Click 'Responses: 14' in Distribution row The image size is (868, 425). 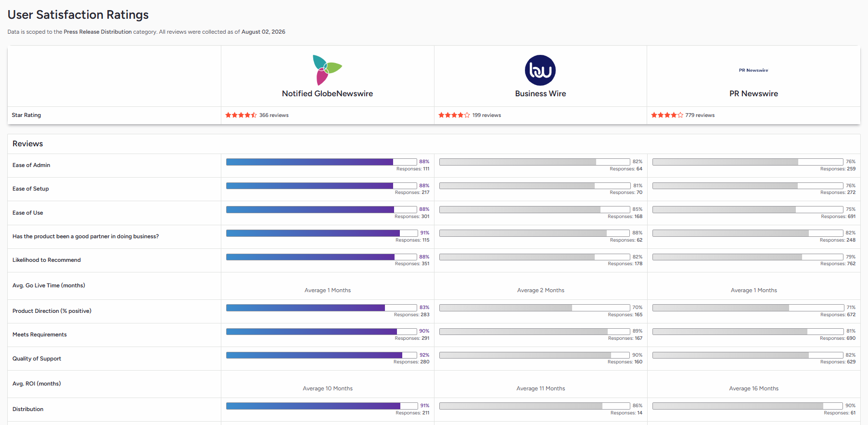tap(626, 413)
